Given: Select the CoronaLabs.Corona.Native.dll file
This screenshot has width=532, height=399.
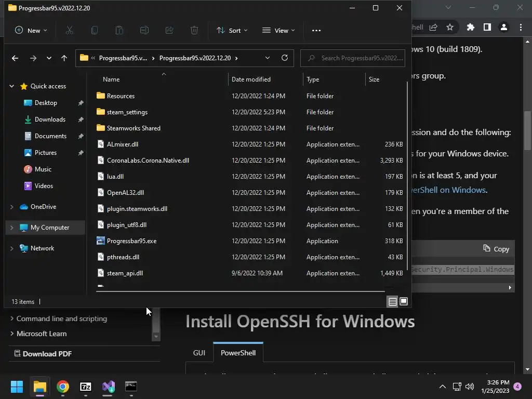Looking at the screenshot, I should 148,161.
